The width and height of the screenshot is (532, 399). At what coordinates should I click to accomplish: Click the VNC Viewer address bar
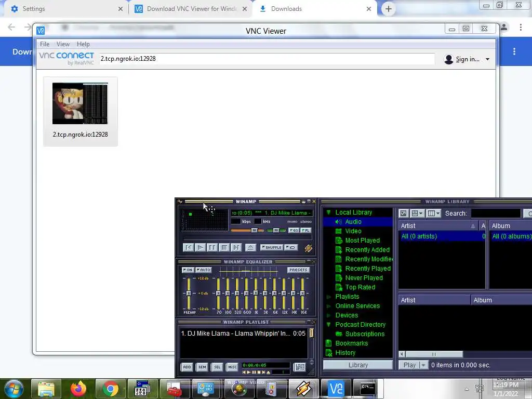click(x=267, y=59)
